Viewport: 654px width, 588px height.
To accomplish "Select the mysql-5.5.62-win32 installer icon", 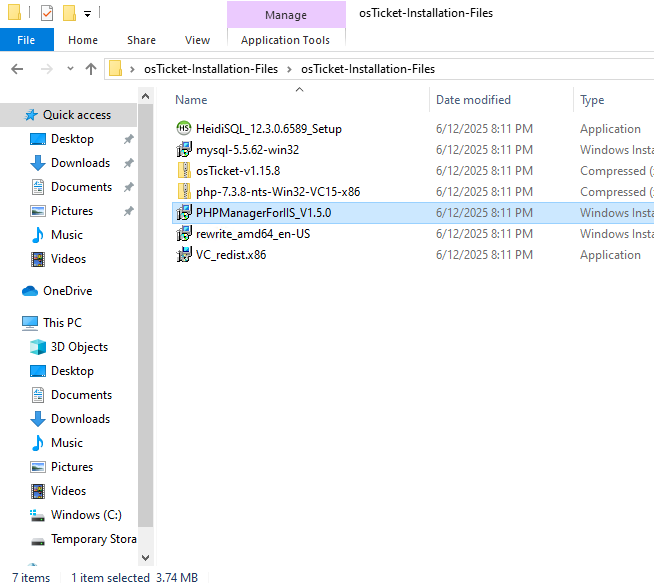I will point(184,149).
